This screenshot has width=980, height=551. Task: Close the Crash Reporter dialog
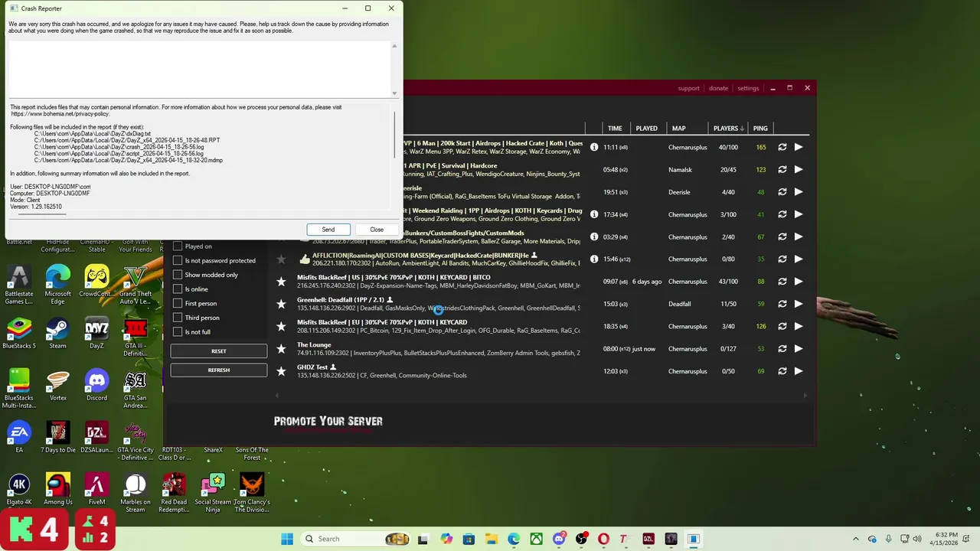tap(377, 230)
